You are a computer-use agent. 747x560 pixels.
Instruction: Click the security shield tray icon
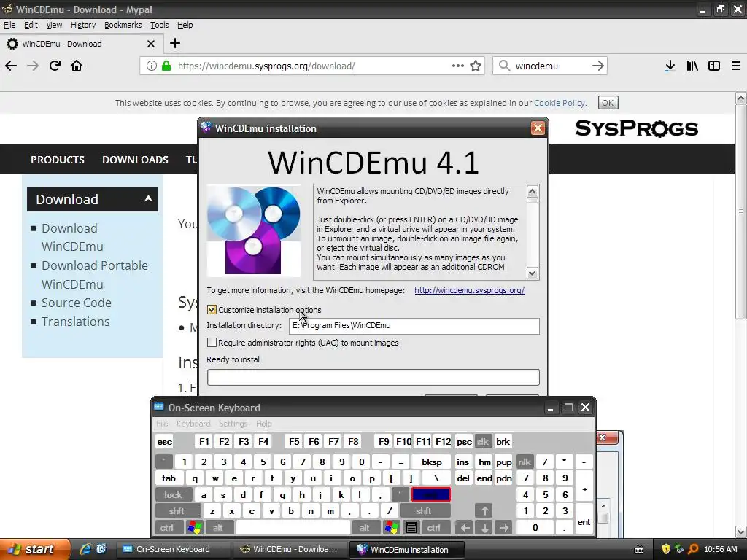pyautogui.click(x=665, y=549)
